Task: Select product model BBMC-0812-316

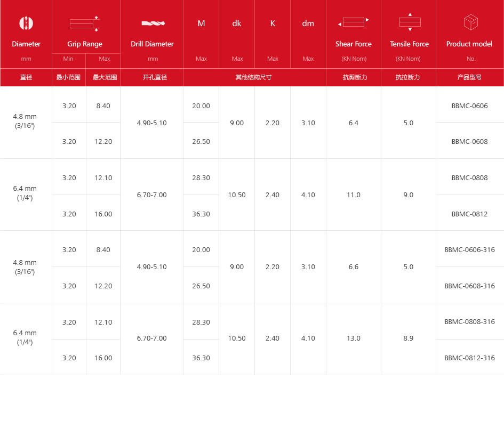Action: pyautogui.click(x=469, y=358)
